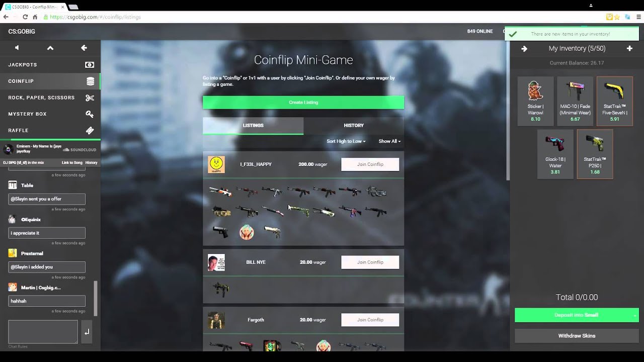Click the chat panel scrollbar

96,298
